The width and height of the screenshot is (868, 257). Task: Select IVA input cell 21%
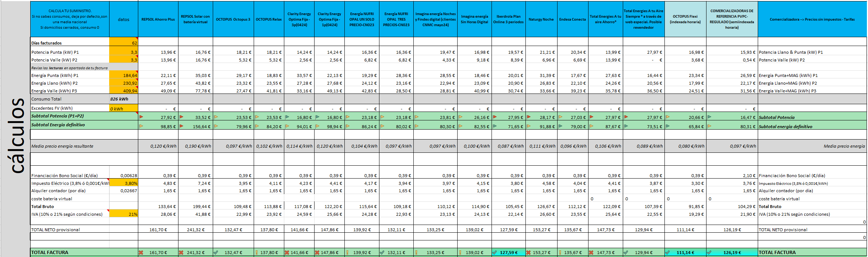point(124,214)
